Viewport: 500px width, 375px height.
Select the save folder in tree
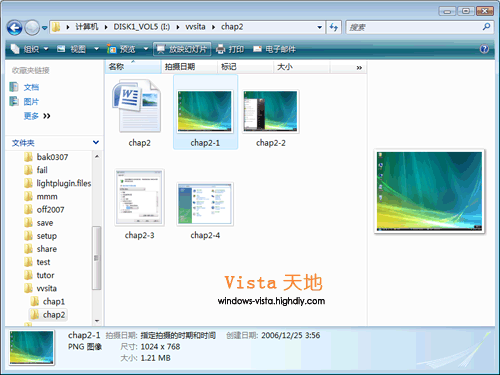click(x=39, y=223)
